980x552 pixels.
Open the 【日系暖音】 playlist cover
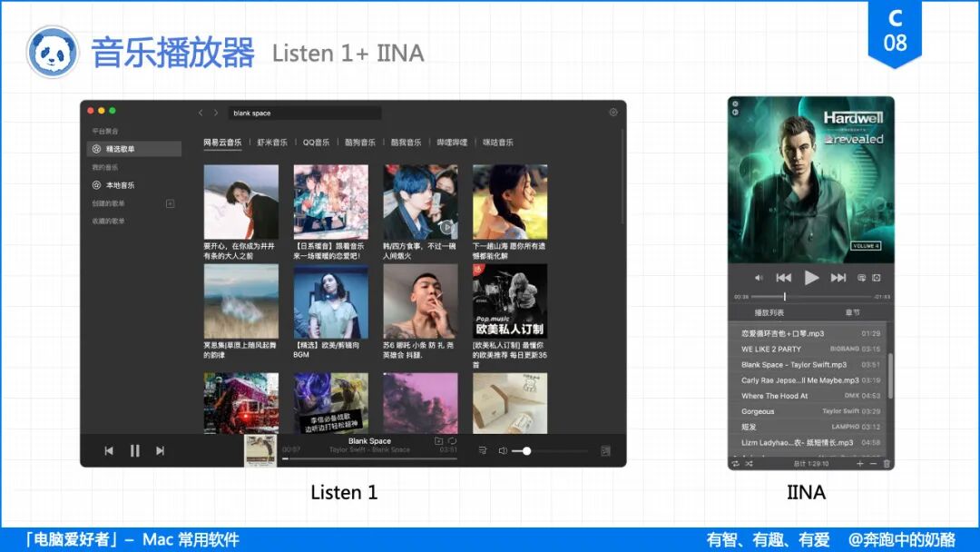click(x=330, y=202)
